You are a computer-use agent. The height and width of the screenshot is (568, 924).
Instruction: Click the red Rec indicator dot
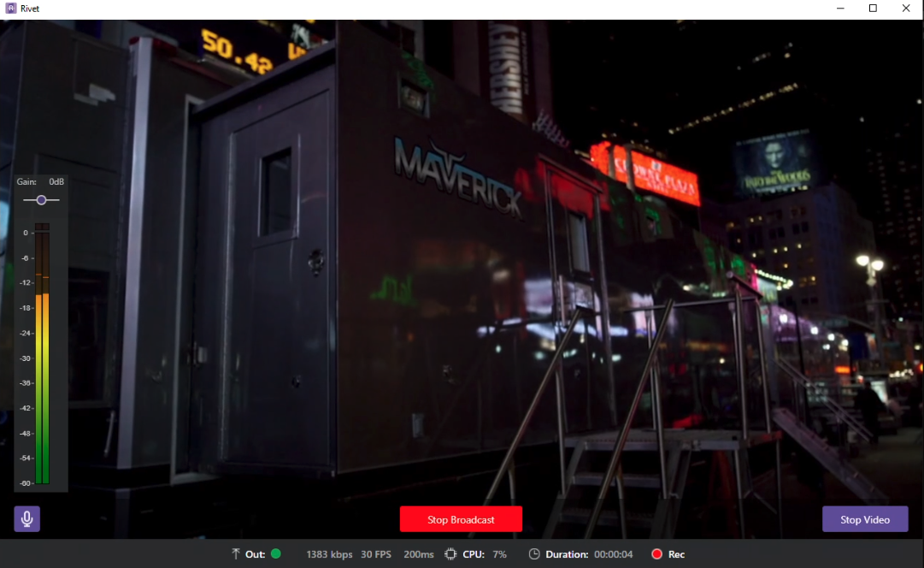click(657, 553)
